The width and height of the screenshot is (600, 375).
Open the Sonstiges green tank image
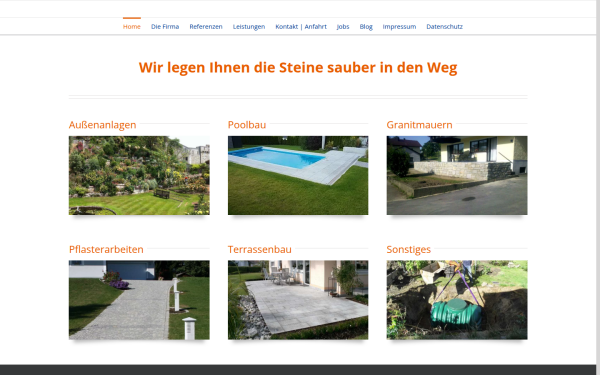[457, 300]
